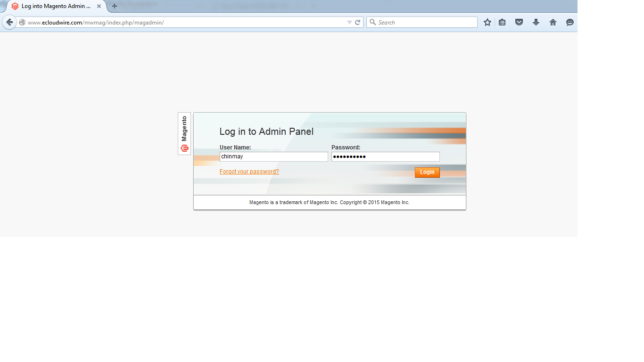Viewport: 644px width, 362px height.
Task: Focus the Password input field
Action: click(386, 156)
